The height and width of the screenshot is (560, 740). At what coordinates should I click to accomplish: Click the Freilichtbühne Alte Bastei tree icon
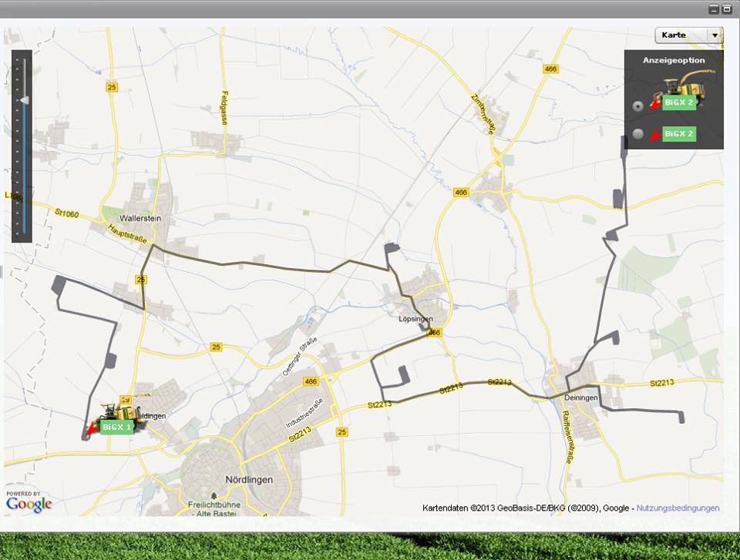(x=214, y=495)
